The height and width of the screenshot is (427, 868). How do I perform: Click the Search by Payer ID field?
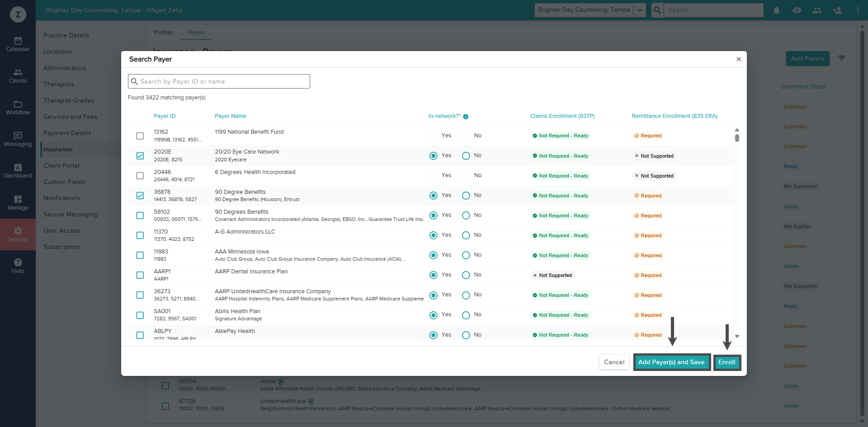click(219, 81)
